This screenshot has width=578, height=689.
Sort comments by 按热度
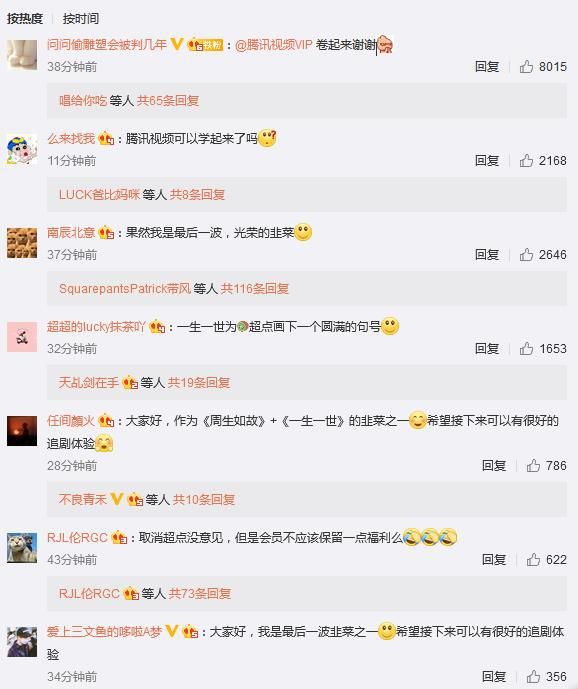[x=25, y=18]
